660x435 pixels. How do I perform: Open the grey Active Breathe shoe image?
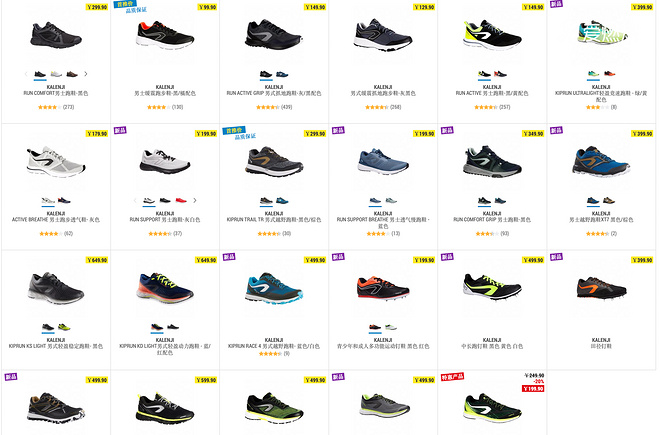(56, 162)
